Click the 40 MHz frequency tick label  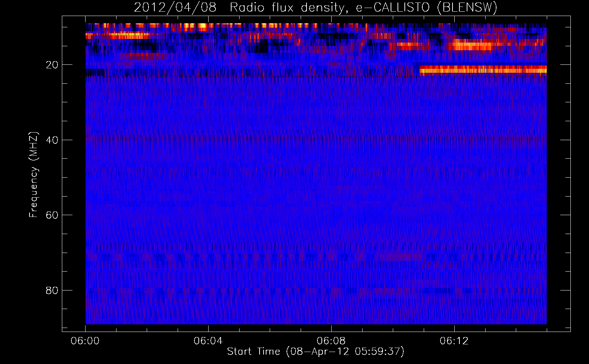point(52,140)
